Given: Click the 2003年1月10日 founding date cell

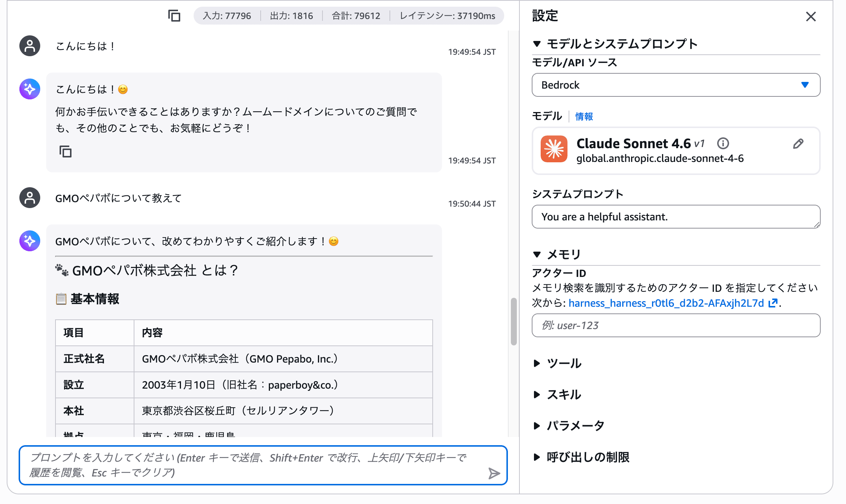Looking at the screenshot, I should point(283,385).
